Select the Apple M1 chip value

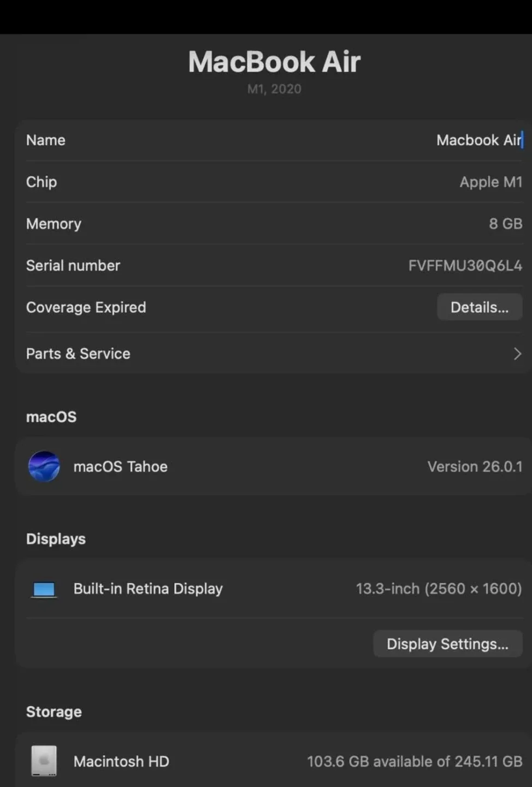tap(490, 182)
